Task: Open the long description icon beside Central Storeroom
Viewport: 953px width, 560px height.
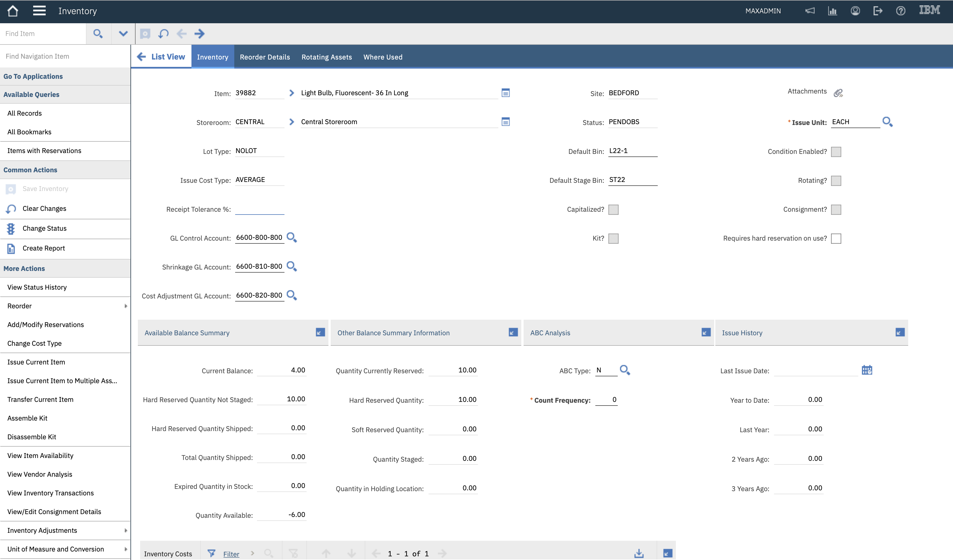Action: (x=506, y=122)
